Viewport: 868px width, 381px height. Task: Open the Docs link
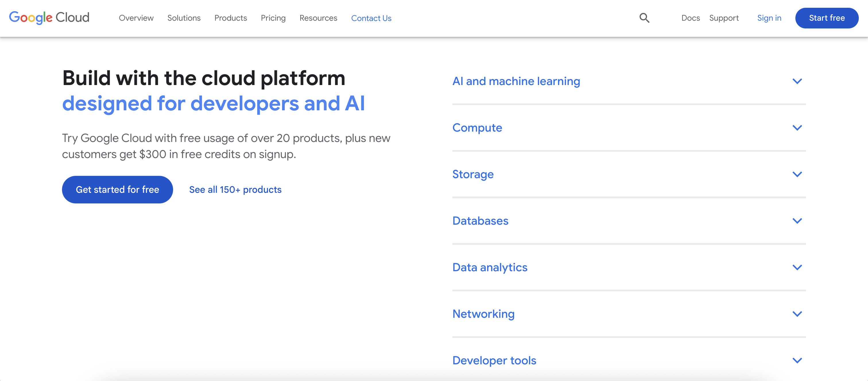click(x=690, y=18)
